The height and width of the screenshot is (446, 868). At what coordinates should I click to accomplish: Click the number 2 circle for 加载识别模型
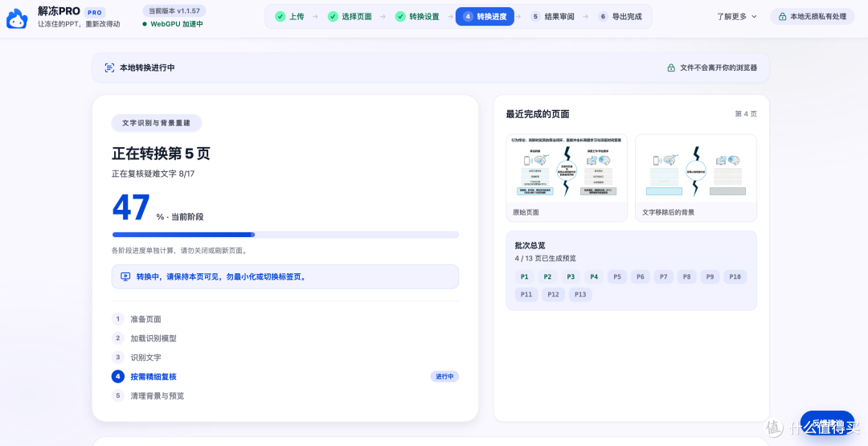coord(118,338)
